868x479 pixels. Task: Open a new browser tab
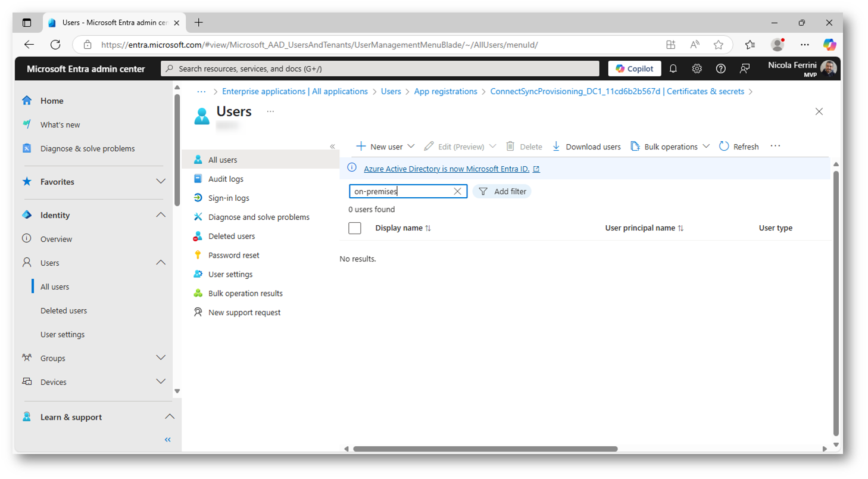199,23
